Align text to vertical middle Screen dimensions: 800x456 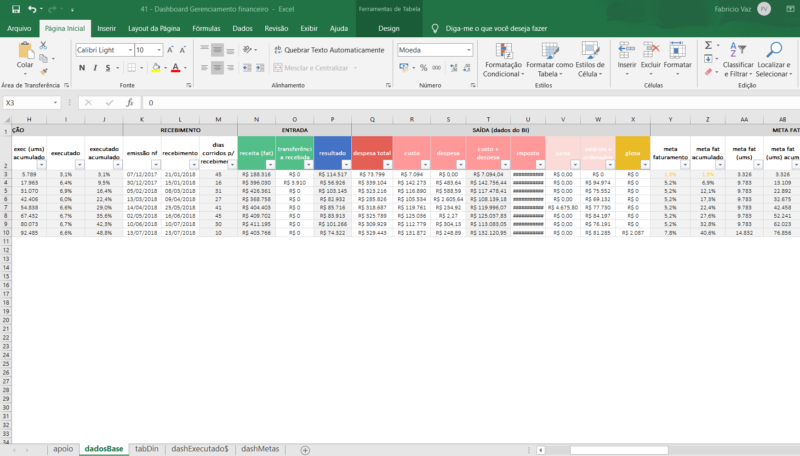click(217, 49)
